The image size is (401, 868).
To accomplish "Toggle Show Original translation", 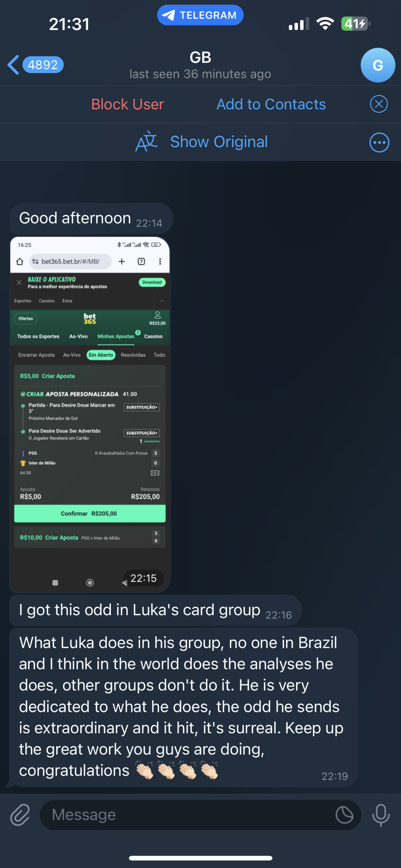I will [219, 142].
